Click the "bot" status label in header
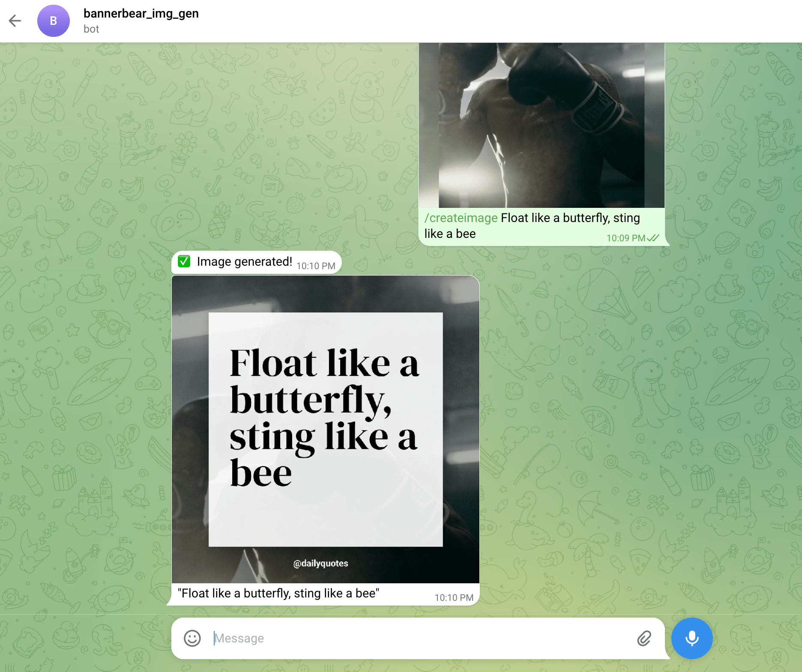The height and width of the screenshot is (672, 802). tap(91, 29)
